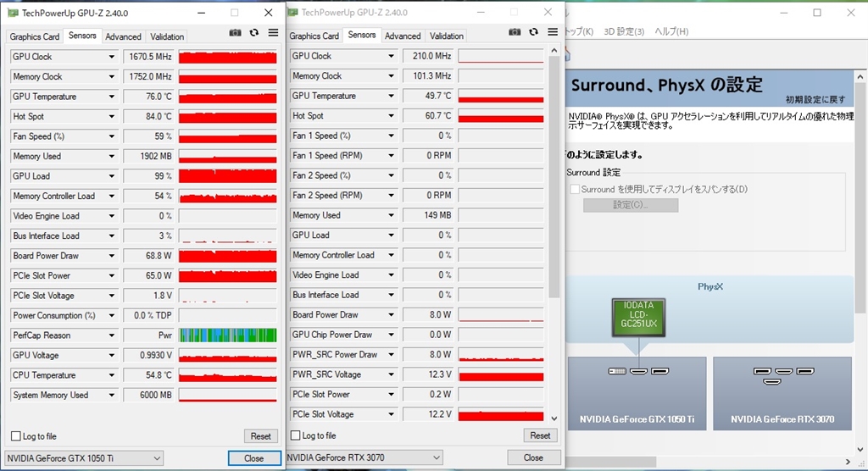Click the camera screenshot icon in GTX 1050 Ti window
The width and height of the screenshot is (868, 471).
pyautogui.click(x=236, y=33)
